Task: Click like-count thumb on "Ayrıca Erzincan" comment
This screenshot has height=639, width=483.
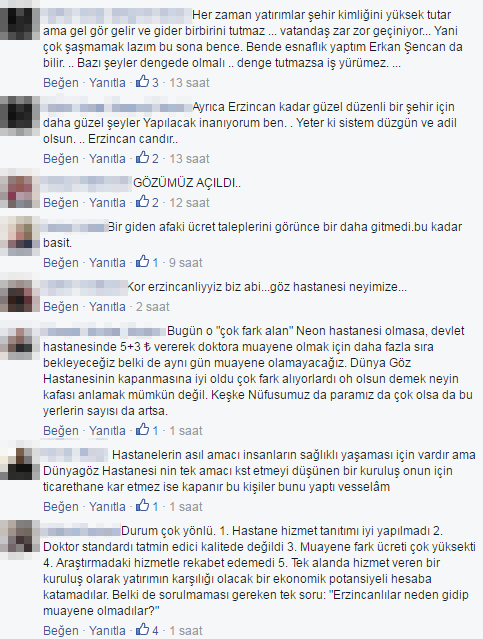Action: 143,158
